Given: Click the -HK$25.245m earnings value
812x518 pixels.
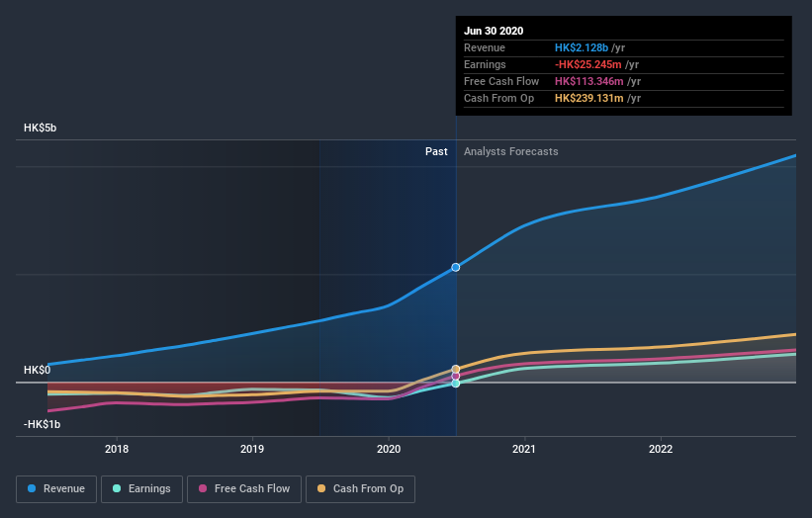Looking at the screenshot, I should pyautogui.click(x=588, y=64).
